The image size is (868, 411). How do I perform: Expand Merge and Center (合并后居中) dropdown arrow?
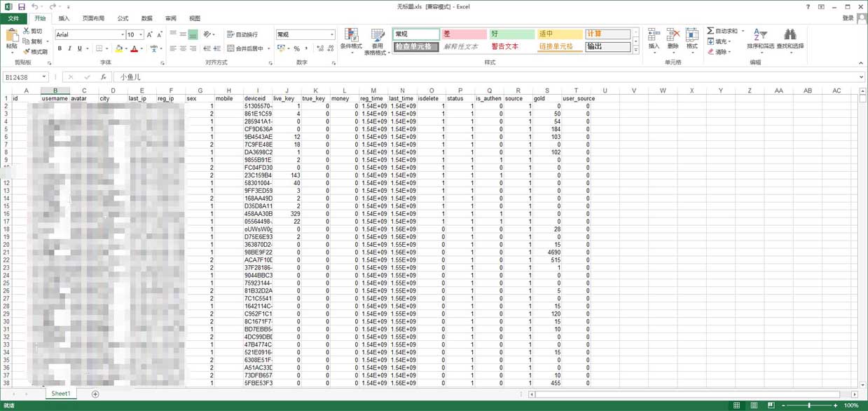(270, 48)
